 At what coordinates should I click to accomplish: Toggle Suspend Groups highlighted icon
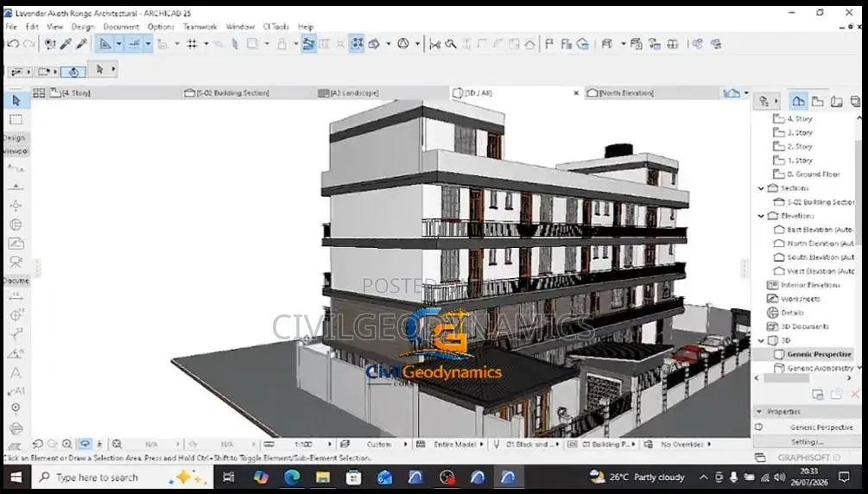tap(357, 44)
